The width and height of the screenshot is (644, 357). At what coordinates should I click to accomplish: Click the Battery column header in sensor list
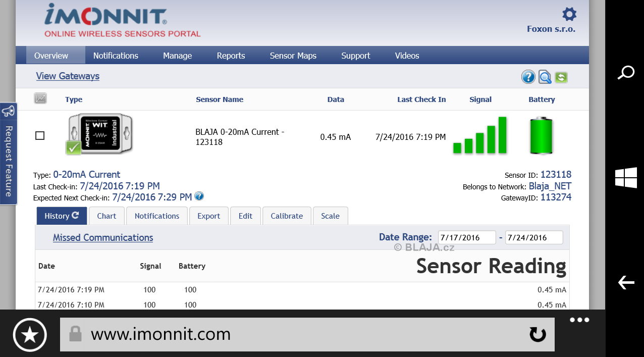[542, 99]
